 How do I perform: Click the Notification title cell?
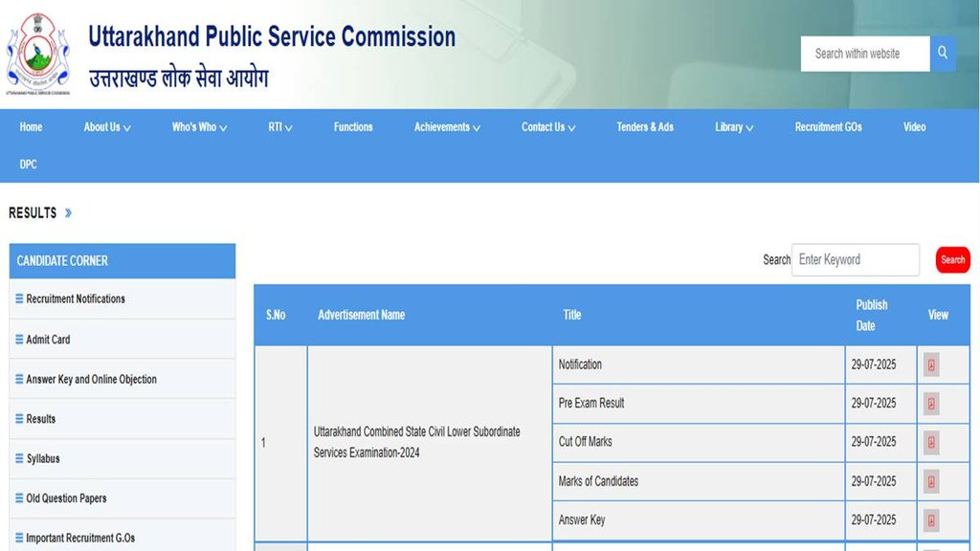(x=698, y=364)
